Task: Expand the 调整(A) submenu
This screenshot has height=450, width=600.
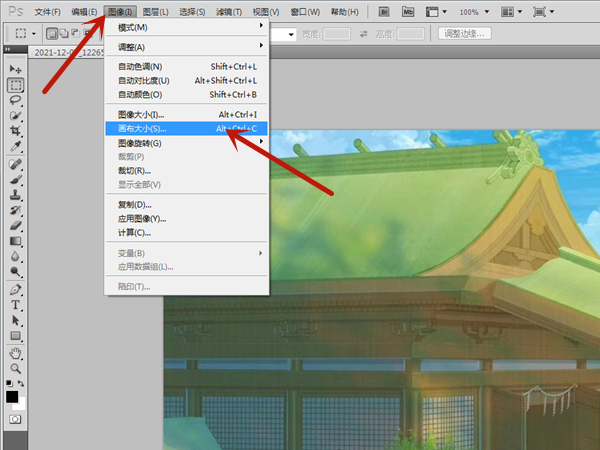Action: point(187,47)
